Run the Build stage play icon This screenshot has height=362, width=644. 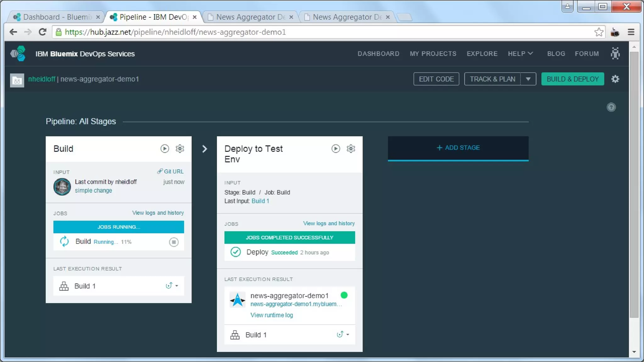click(164, 149)
